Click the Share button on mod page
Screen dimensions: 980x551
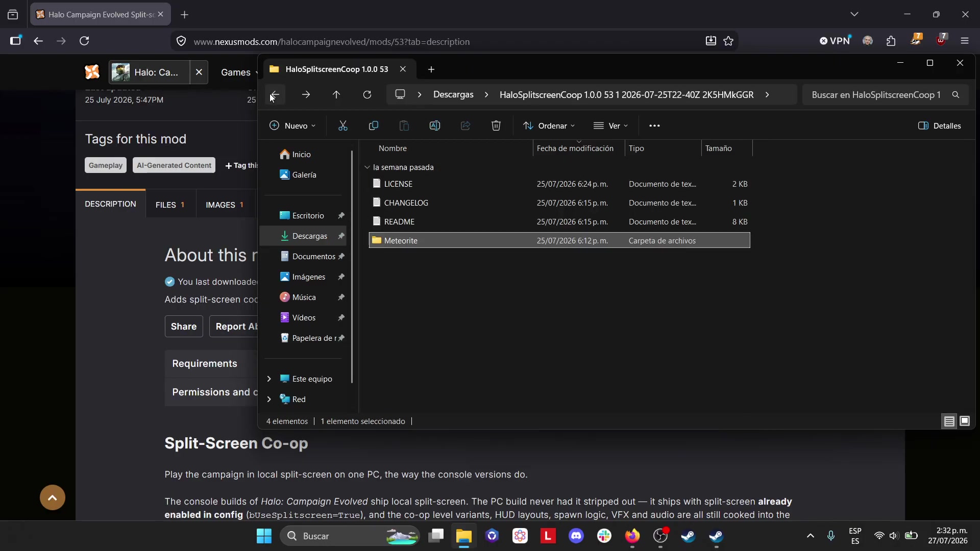tap(184, 327)
